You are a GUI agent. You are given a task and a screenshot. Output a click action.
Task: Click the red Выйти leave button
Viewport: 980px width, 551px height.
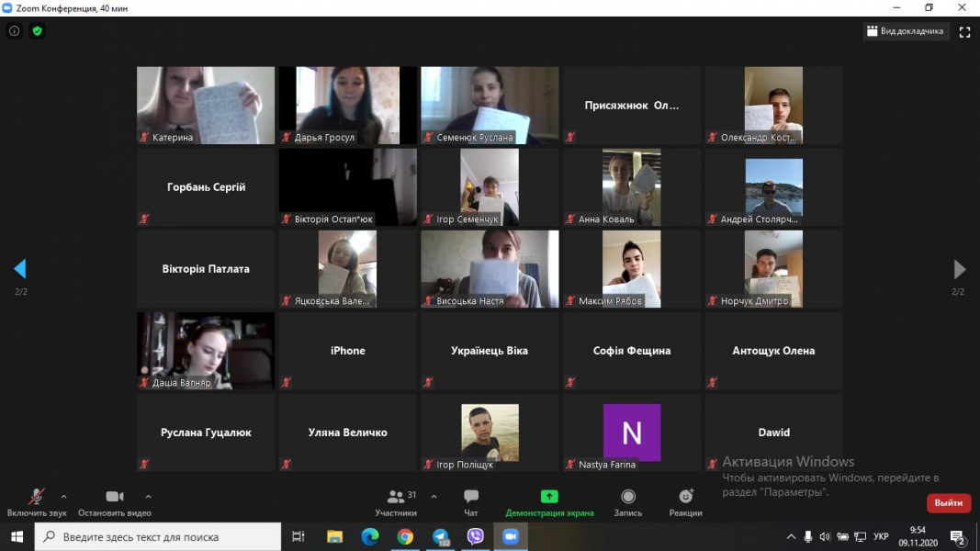tap(948, 502)
